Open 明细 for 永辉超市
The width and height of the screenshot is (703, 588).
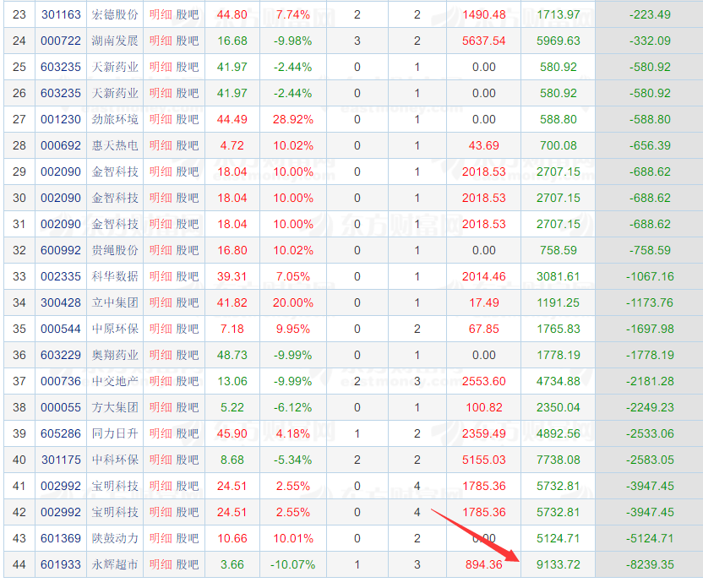pos(161,564)
